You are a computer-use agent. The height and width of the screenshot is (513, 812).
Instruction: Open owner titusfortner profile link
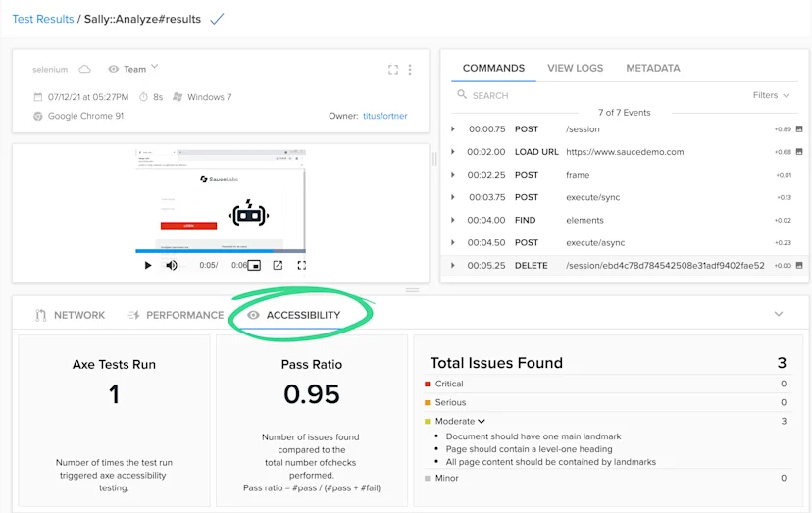pyautogui.click(x=384, y=116)
